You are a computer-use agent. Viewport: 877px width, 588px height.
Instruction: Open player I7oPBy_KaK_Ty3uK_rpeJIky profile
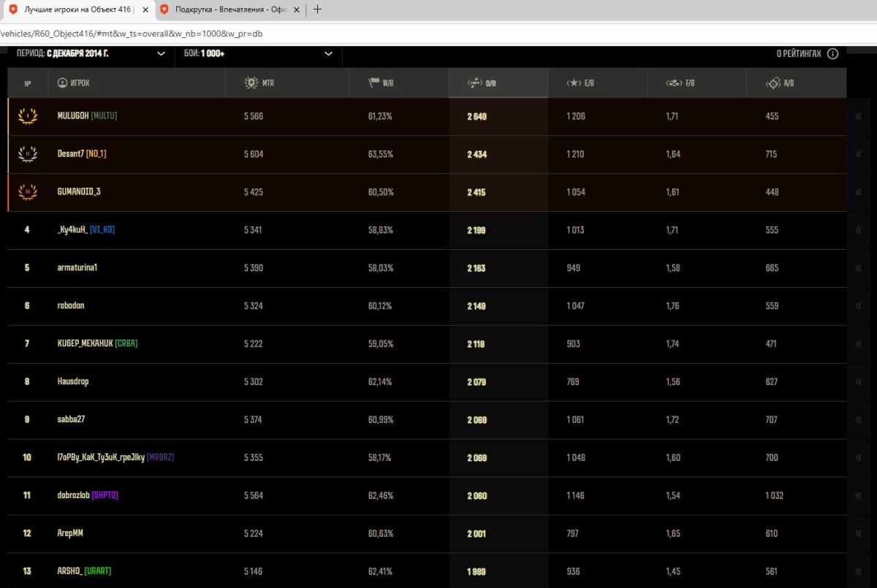tap(101, 458)
